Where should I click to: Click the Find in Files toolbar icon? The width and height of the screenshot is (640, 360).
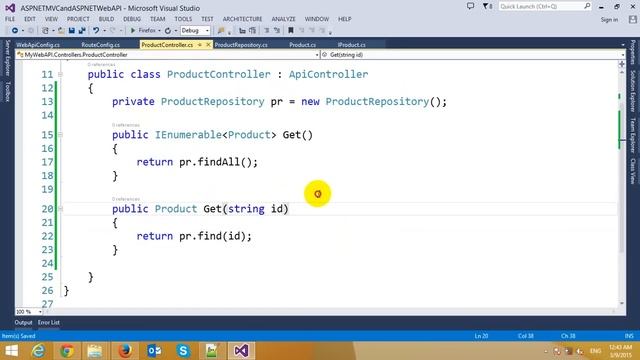coord(221,31)
